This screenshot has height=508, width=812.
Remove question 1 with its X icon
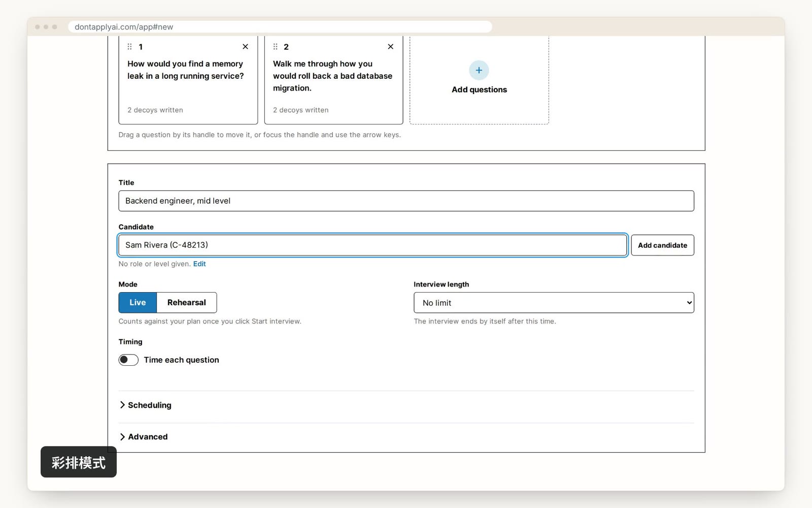click(x=245, y=47)
